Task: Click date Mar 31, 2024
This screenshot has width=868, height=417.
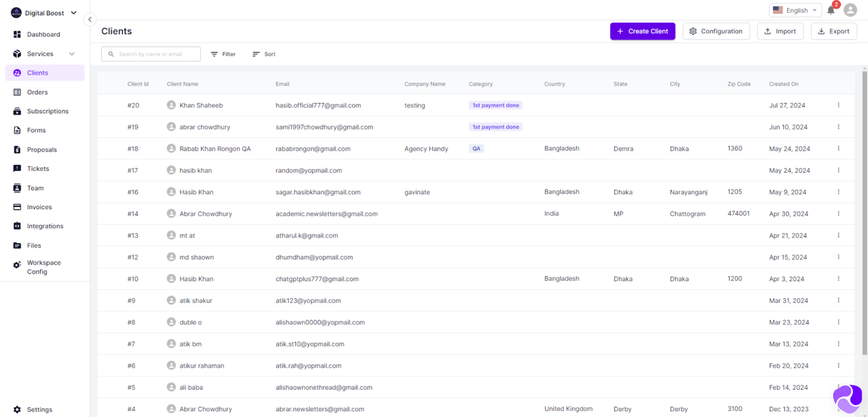Action: [788, 300]
